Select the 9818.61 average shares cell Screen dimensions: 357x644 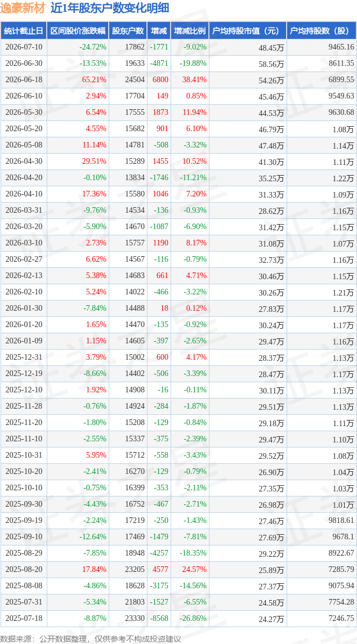pyautogui.click(x=341, y=520)
